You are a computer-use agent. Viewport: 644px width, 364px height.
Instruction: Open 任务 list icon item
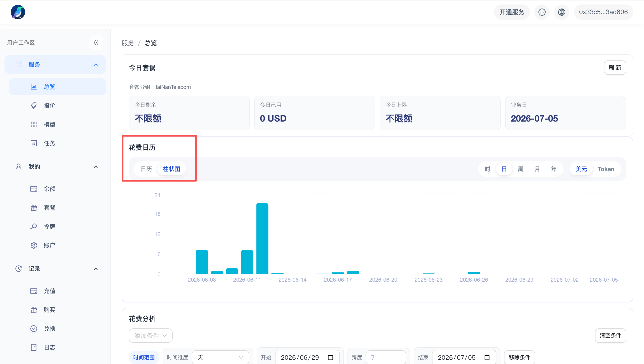(x=57, y=143)
